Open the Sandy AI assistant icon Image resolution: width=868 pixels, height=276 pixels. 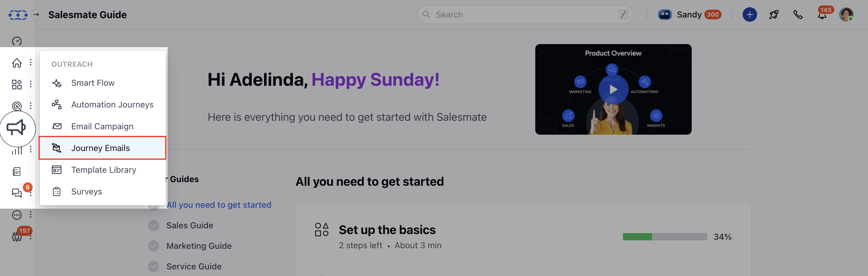coord(665,14)
